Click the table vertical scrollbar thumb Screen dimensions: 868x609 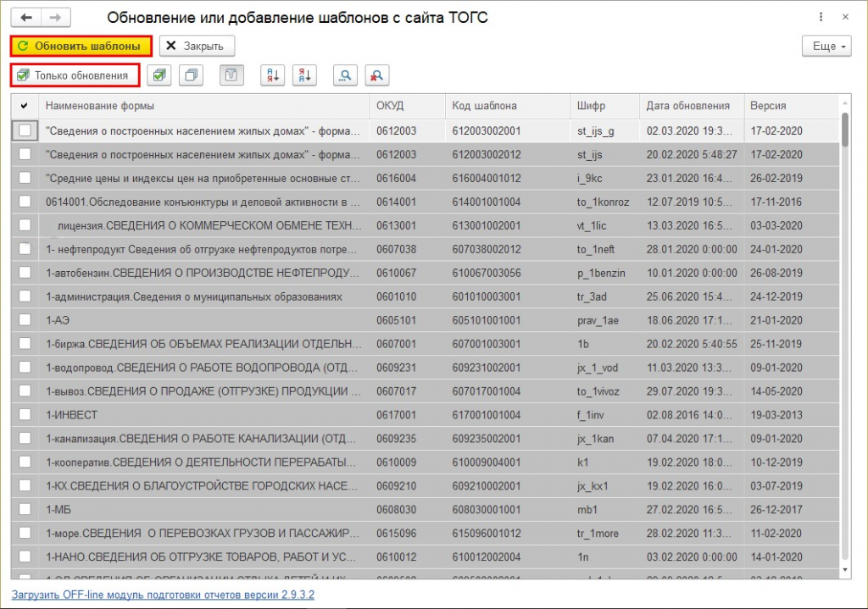point(845,130)
